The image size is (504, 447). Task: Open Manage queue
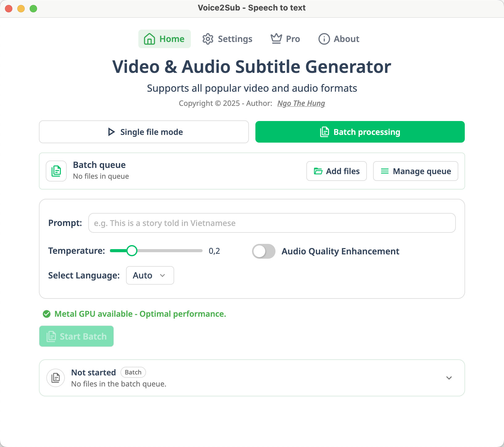(x=416, y=171)
